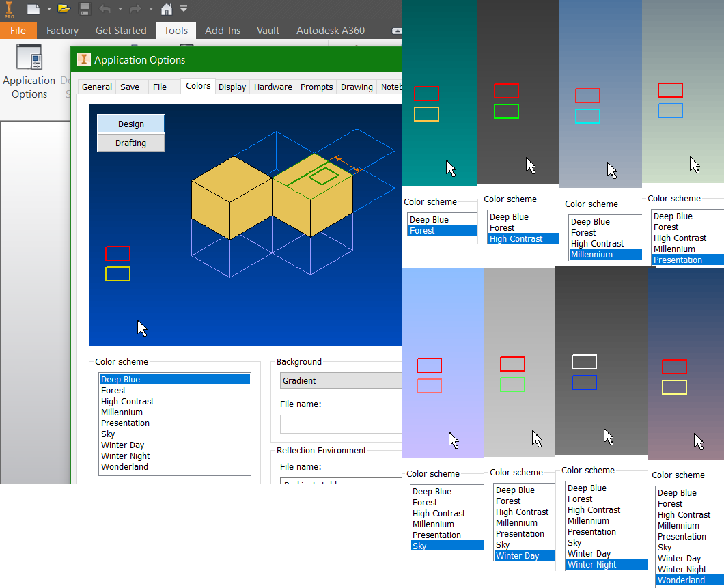Click the Application Options dialog title icon
Image resolution: width=724 pixels, height=588 pixels.
(x=83, y=59)
